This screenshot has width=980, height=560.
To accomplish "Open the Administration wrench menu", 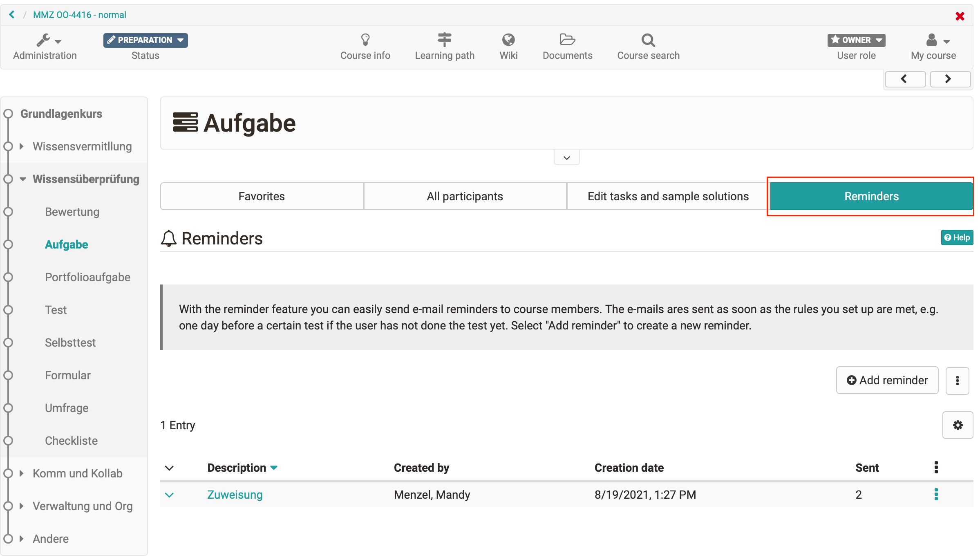I will tap(48, 40).
